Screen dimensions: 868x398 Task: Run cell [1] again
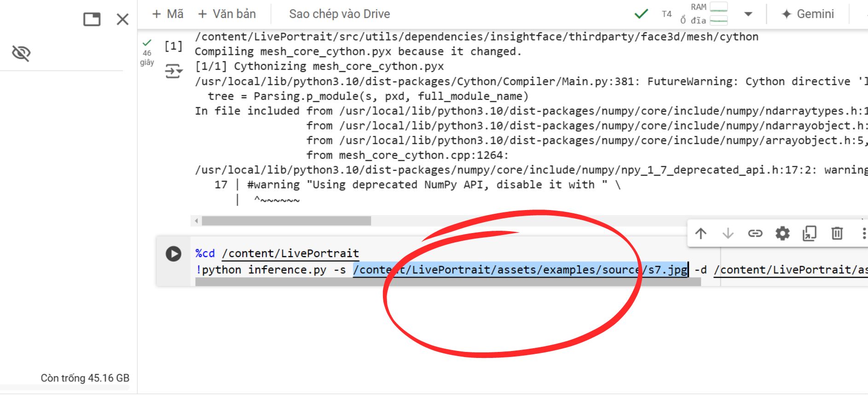[174, 46]
